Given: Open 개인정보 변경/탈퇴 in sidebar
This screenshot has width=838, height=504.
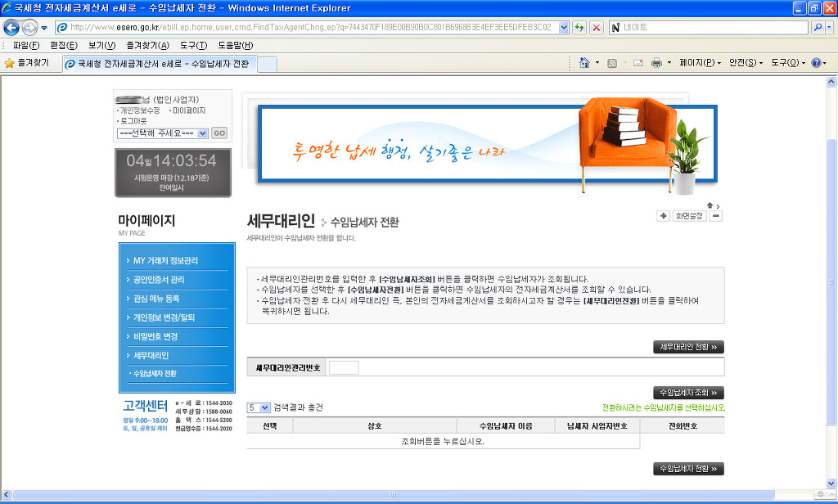Looking at the screenshot, I should click(x=164, y=317).
